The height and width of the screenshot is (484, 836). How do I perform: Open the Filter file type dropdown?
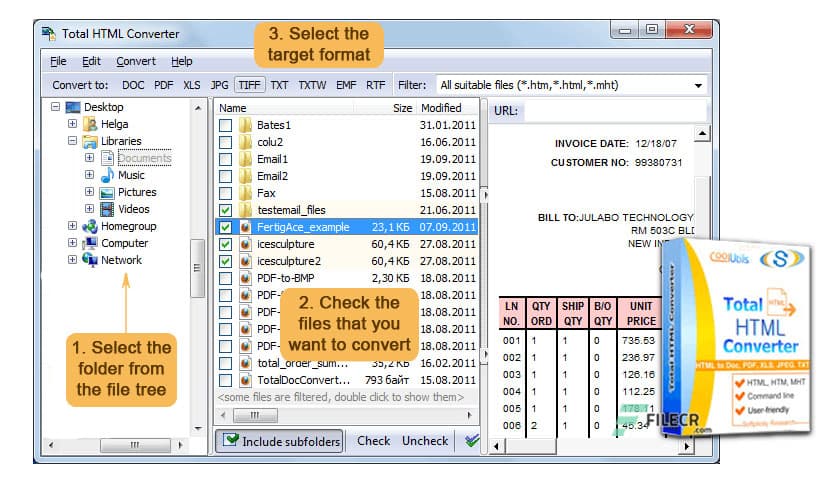pos(698,86)
